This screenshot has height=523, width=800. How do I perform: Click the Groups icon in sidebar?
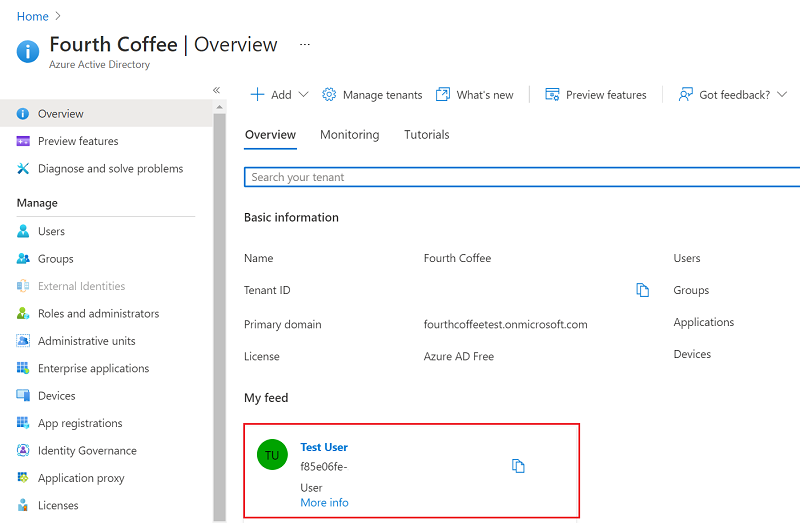click(23, 259)
